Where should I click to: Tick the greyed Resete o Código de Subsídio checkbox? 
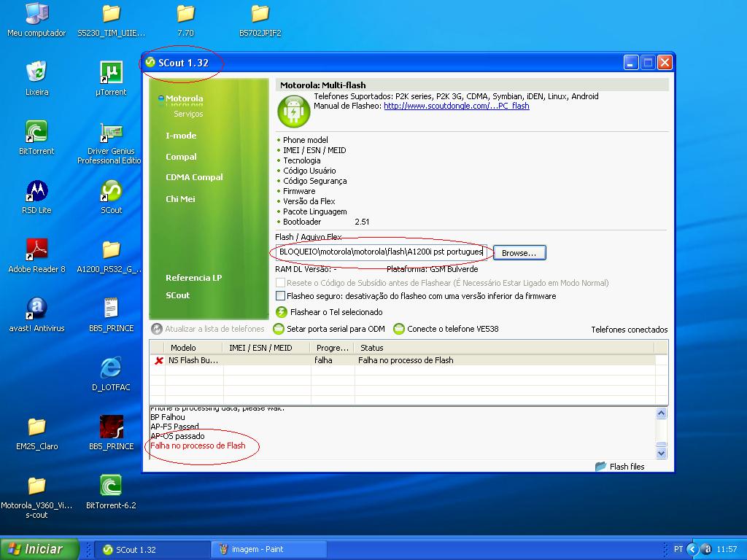(281, 282)
